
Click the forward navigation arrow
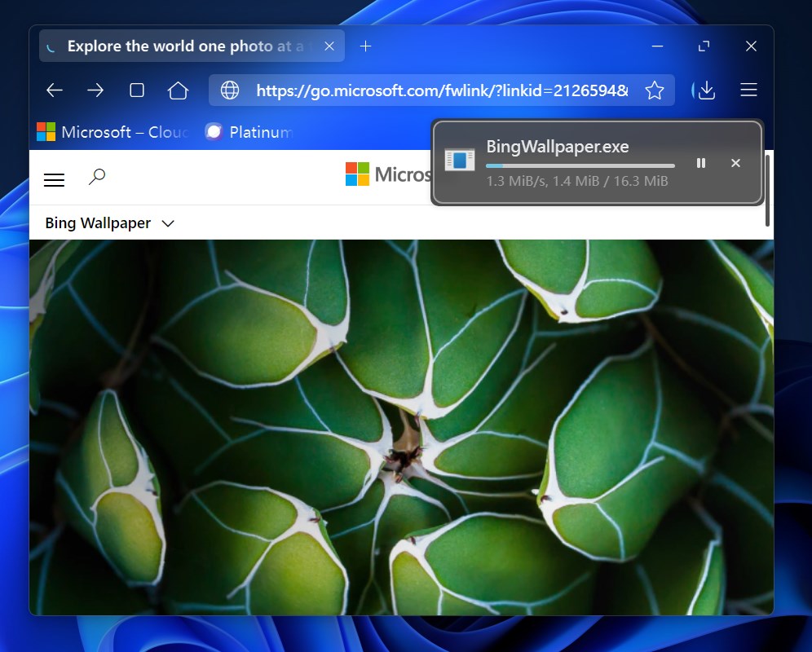coord(95,90)
